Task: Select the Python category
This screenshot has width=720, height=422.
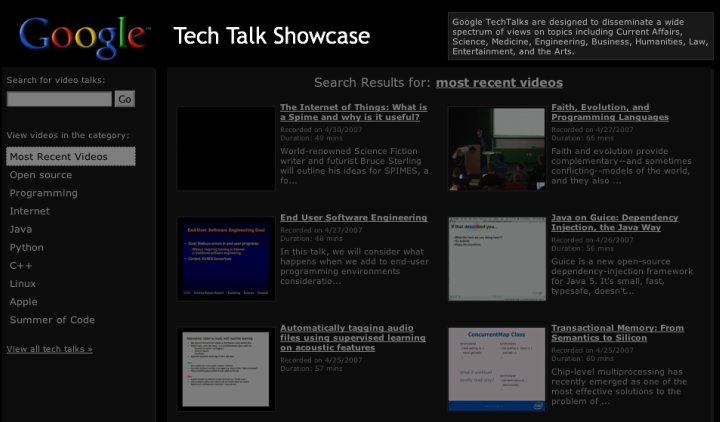Action: [x=27, y=247]
